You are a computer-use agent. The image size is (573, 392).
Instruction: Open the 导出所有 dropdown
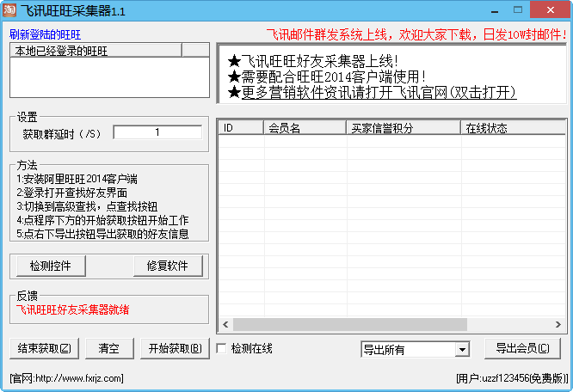462,350
